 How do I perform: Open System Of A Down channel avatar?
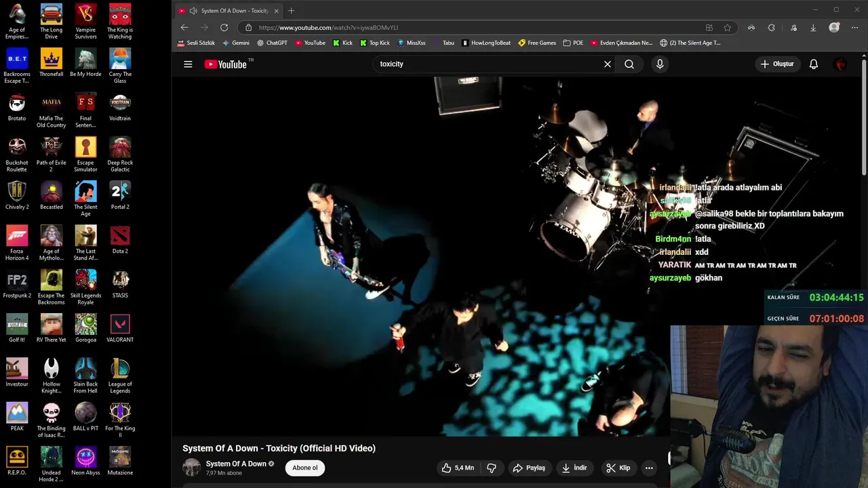tap(192, 468)
